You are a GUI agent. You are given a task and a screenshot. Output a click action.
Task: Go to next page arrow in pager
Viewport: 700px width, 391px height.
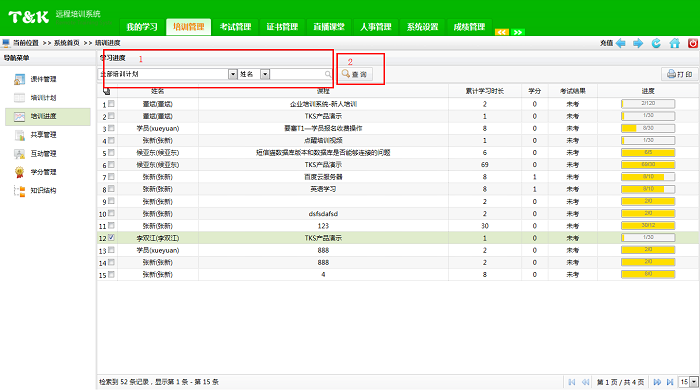point(657,382)
